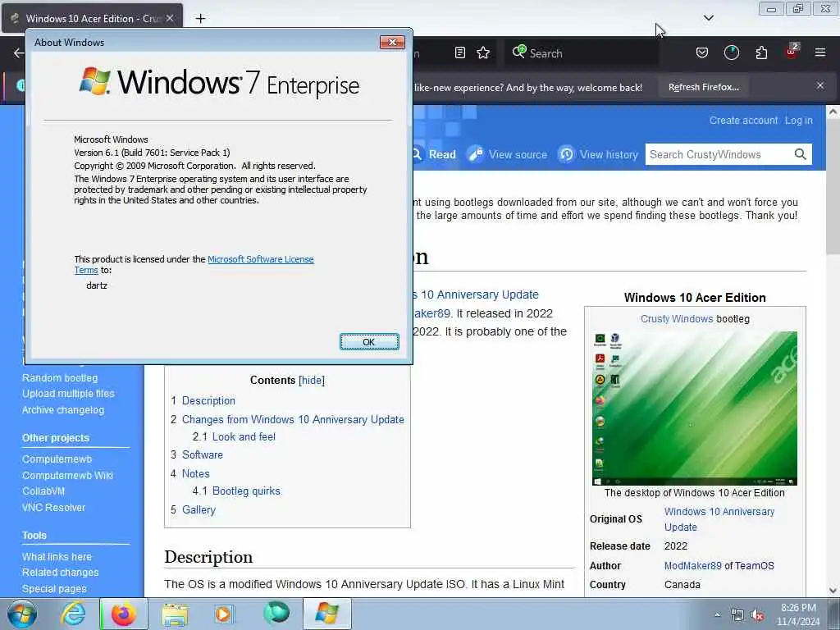Viewport: 840px width, 630px height.
Task: Launch Internet Explorer from the taskbar
Action: (73, 614)
